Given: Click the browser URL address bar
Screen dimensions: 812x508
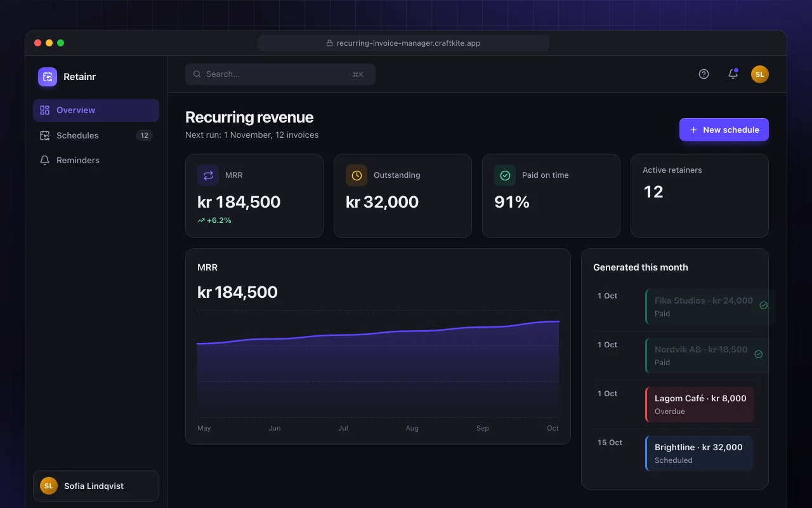Looking at the screenshot, I should pyautogui.click(x=403, y=43).
